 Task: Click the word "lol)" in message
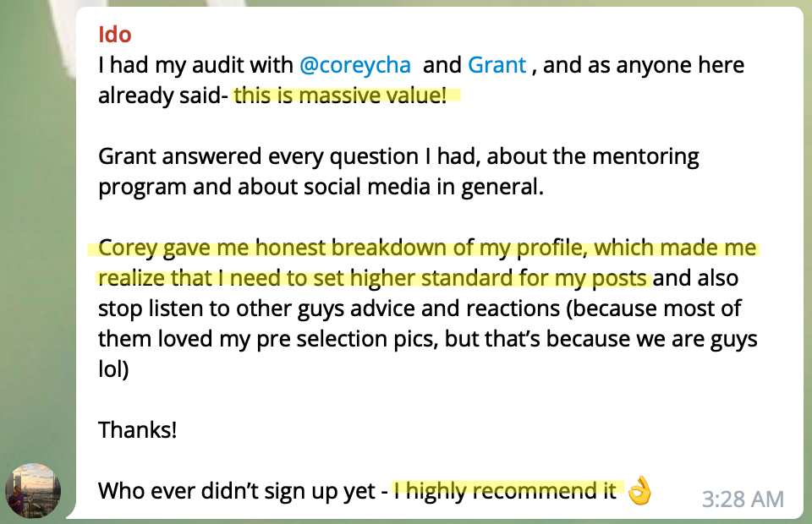113,369
